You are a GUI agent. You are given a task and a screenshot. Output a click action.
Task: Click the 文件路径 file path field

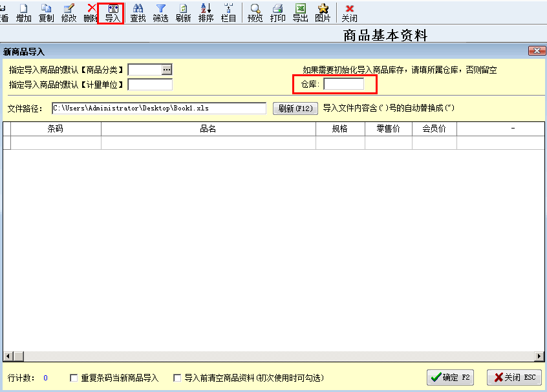coord(159,108)
